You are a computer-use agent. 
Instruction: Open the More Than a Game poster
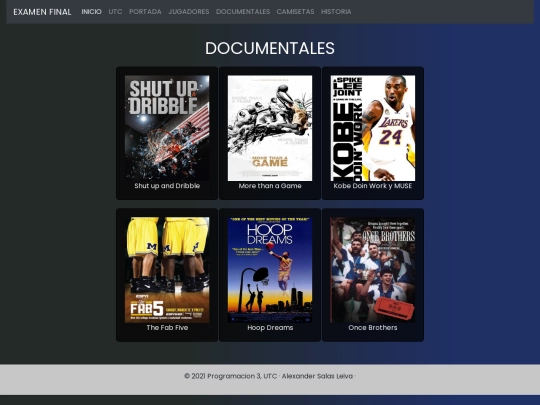270,128
